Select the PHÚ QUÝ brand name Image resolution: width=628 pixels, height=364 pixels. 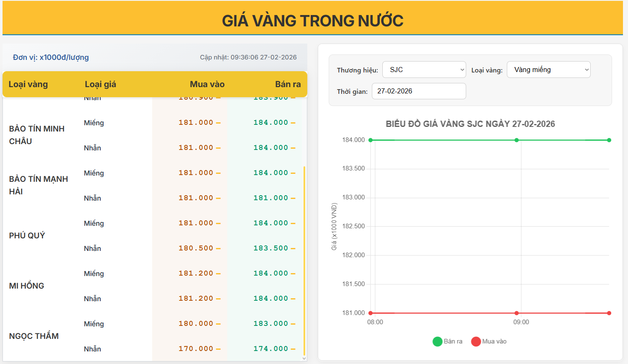(x=27, y=235)
